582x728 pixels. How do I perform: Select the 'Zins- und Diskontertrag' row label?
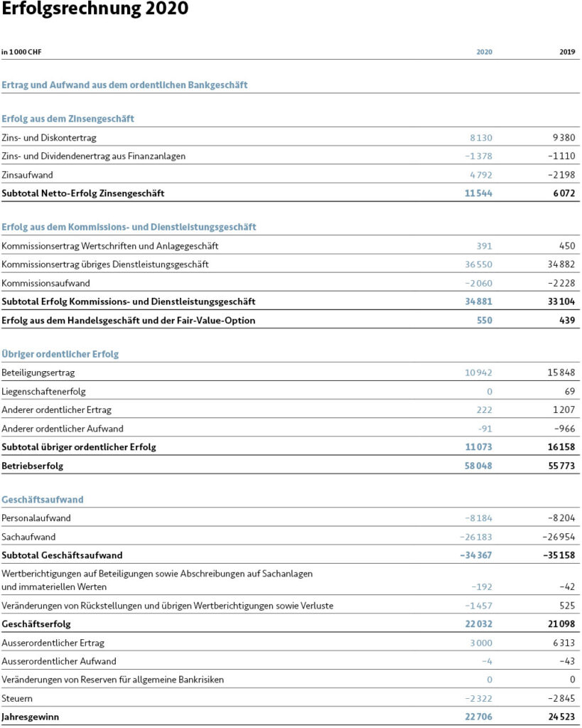(49, 137)
